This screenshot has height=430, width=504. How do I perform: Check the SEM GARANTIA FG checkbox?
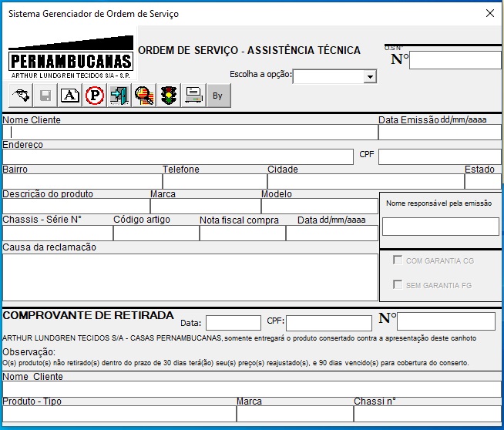click(398, 284)
